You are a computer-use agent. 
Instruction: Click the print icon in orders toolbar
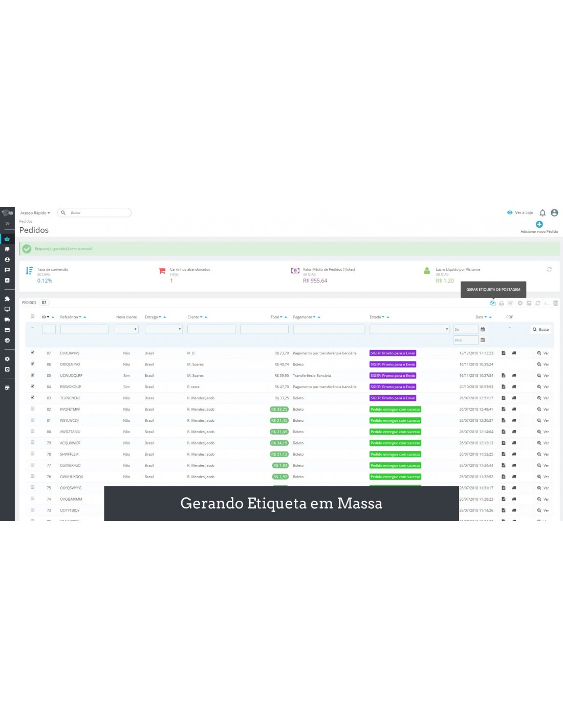[502, 303]
